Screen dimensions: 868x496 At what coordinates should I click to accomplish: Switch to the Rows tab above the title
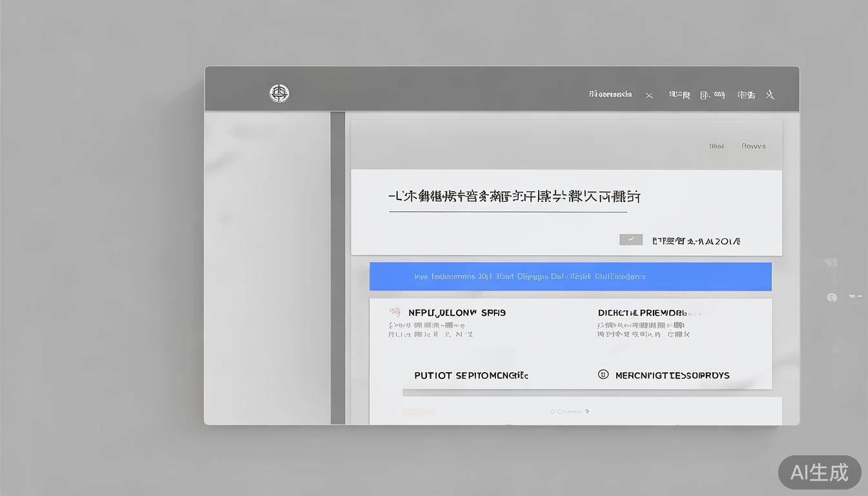tap(753, 146)
